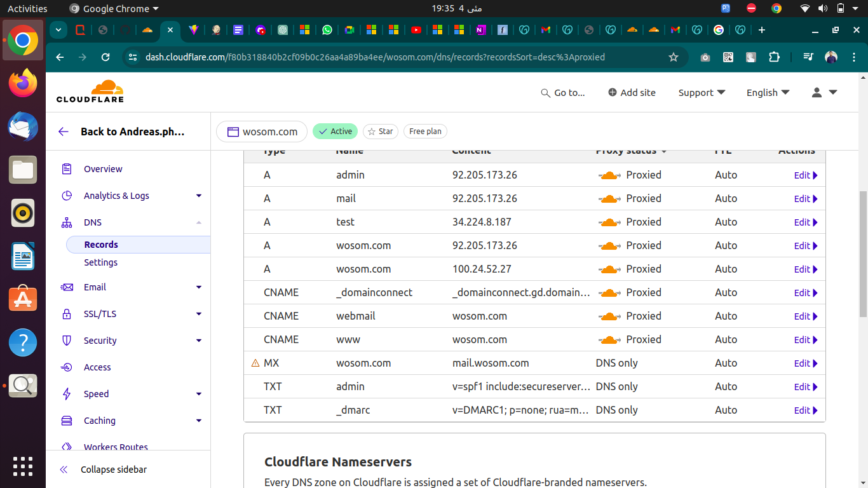
Task: Switch to the DNS Settings tab
Action: tap(100, 262)
